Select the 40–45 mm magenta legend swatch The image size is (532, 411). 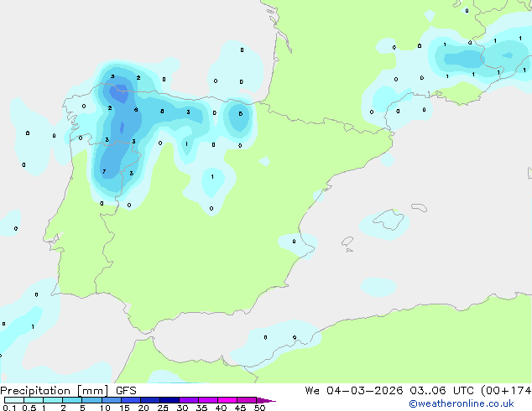point(227,400)
